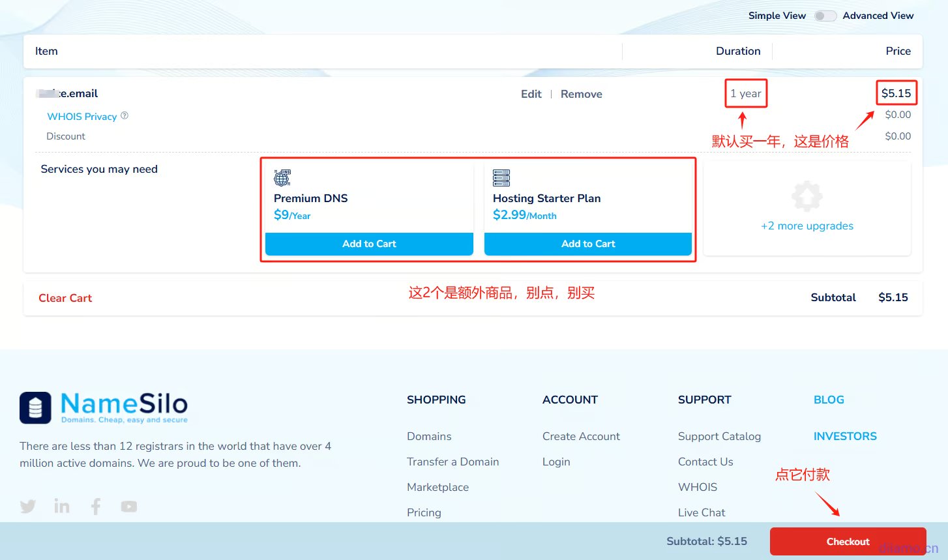948x560 pixels.
Task: Add Premium DNS to cart
Action: pos(369,244)
